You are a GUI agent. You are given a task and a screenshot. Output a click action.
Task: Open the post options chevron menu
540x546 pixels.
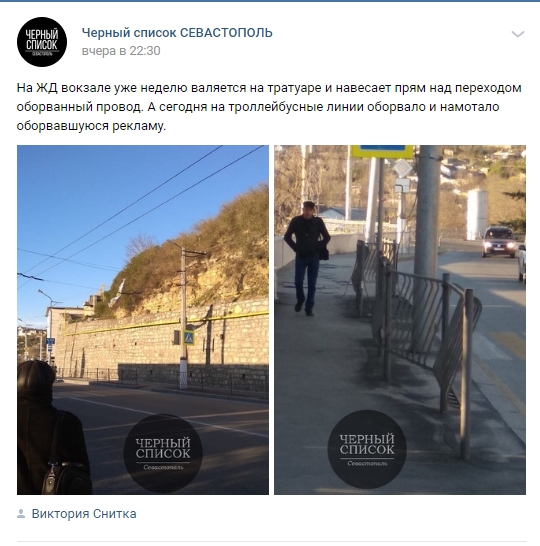point(518,34)
